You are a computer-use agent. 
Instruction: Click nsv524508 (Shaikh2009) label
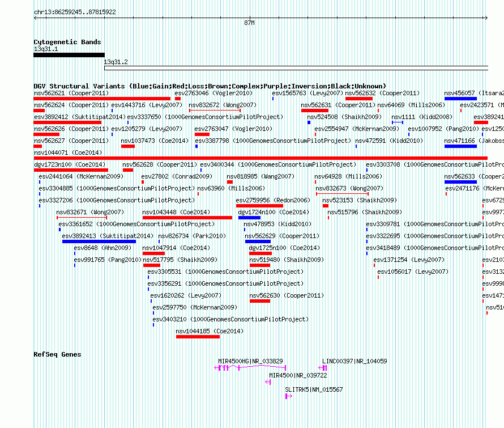(x=344, y=117)
